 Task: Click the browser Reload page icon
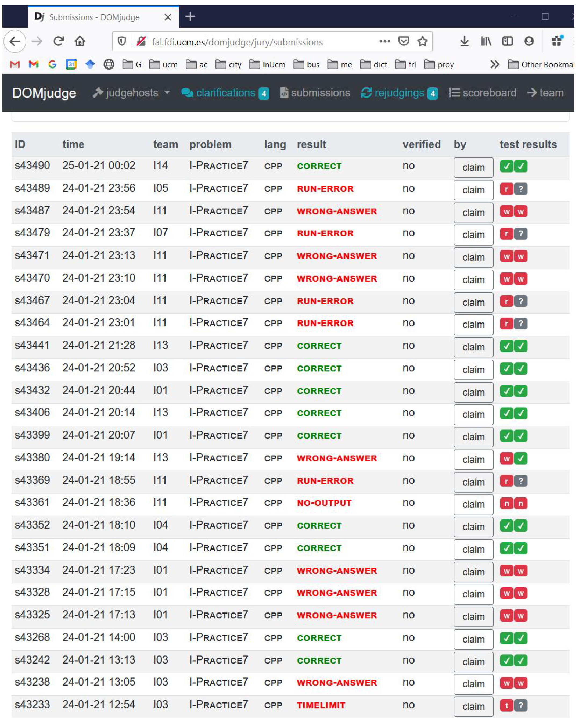coord(59,42)
